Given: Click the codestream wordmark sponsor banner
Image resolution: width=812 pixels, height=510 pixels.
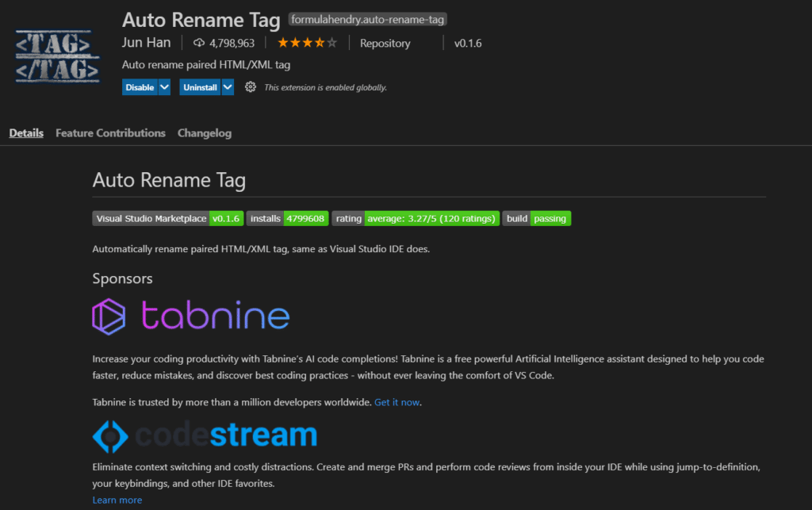Looking at the screenshot, I should tap(226, 435).
